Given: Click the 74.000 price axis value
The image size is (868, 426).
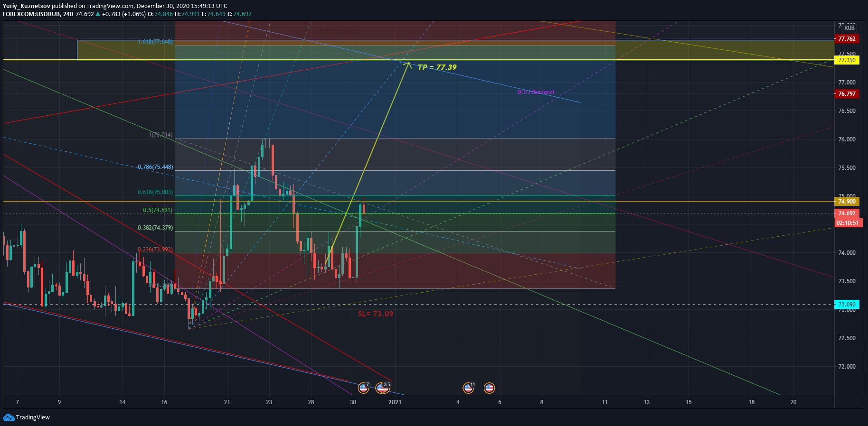Looking at the screenshot, I should click(x=847, y=253).
